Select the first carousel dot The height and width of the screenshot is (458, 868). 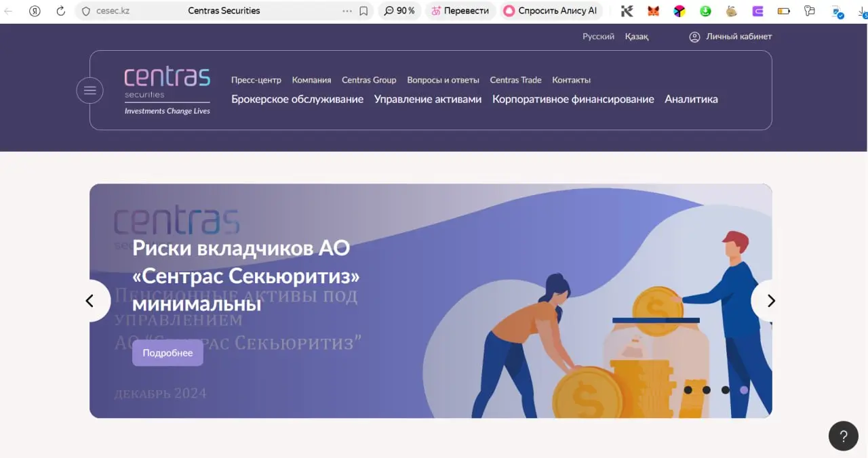pos(688,390)
